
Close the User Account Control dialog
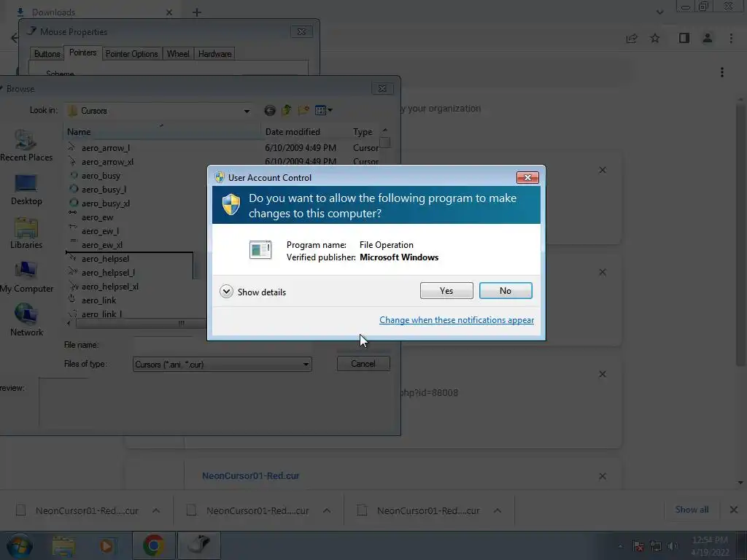point(527,177)
